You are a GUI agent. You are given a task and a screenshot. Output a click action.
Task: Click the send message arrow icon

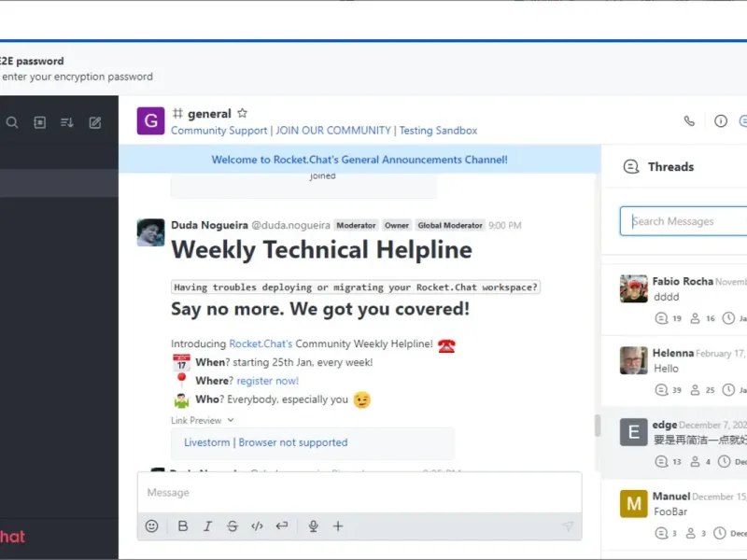pyautogui.click(x=568, y=526)
